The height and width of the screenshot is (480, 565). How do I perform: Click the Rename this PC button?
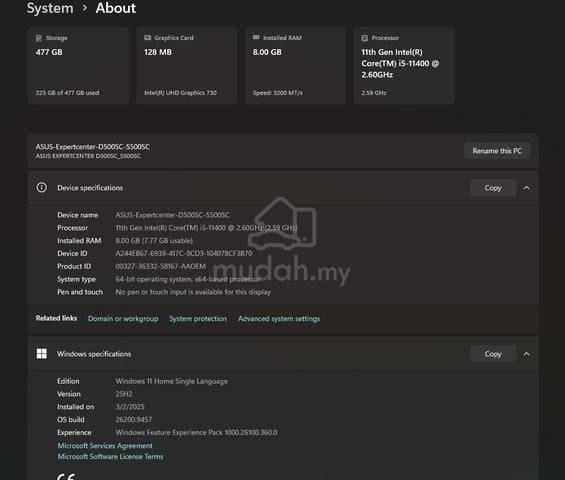[497, 151]
